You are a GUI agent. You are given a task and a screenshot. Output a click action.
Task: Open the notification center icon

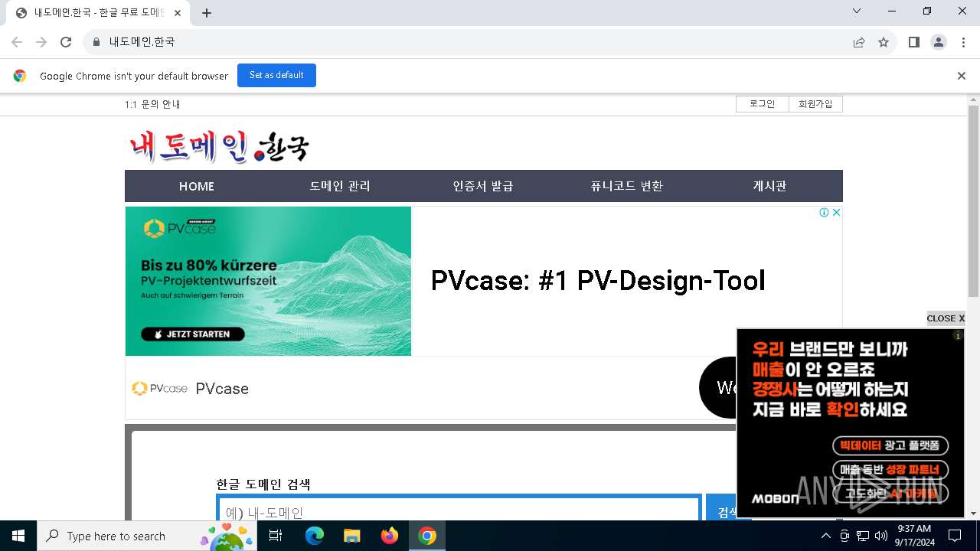955,536
